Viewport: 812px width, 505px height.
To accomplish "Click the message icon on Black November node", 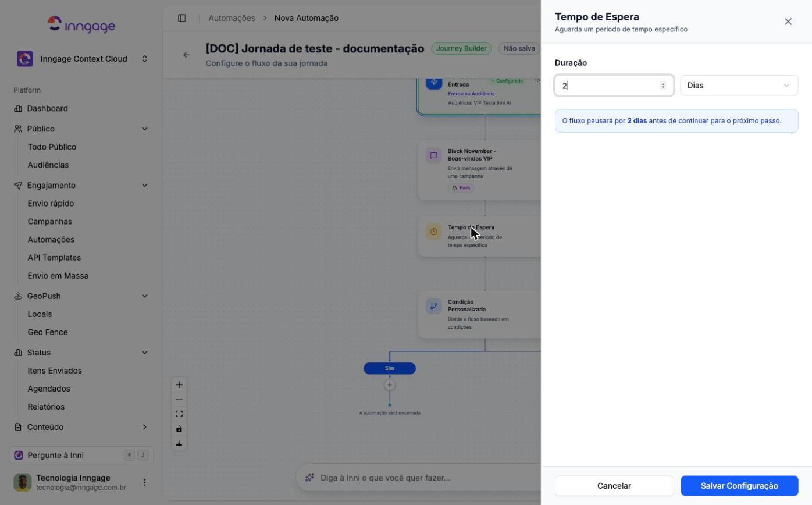I will 434,155.
